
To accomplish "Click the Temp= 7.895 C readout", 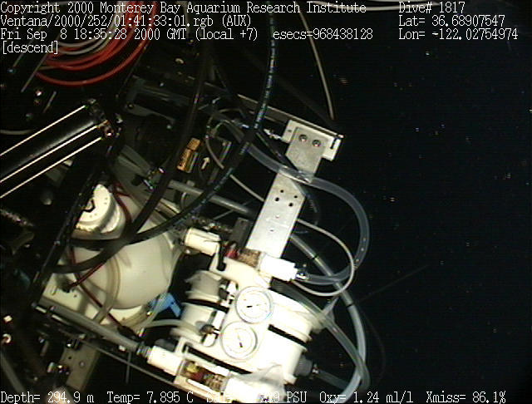I will (150, 397).
